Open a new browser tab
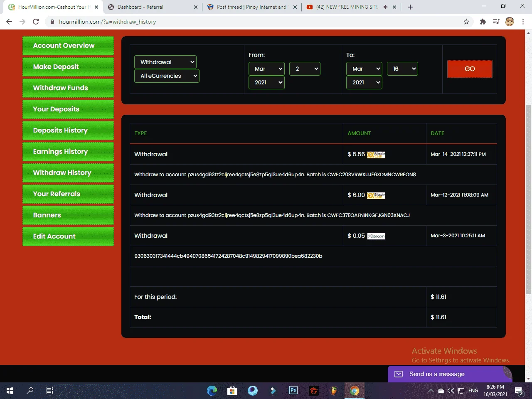This screenshot has height=399, width=532. click(410, 7)
